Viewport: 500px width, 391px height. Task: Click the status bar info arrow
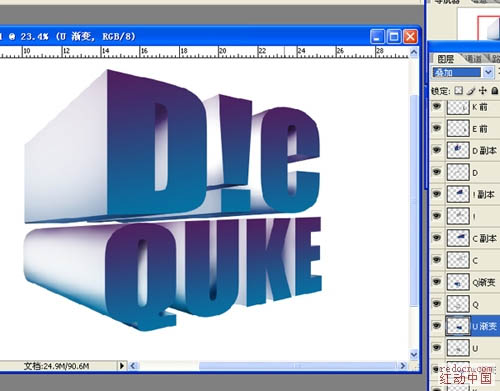click(122, 366)
